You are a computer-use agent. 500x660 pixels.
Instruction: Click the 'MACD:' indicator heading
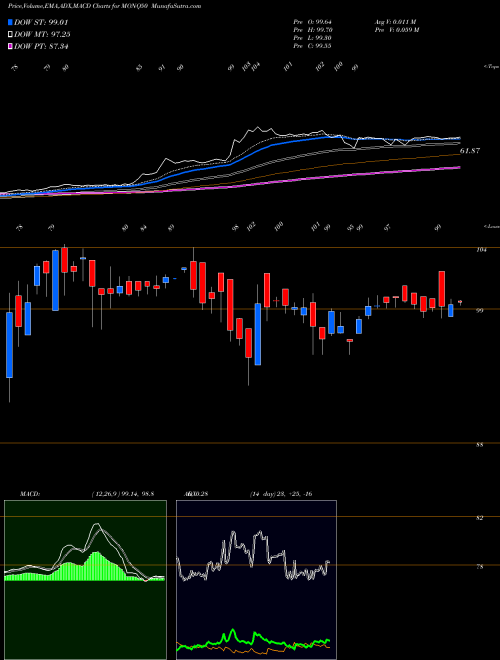(x=29, y=494)
